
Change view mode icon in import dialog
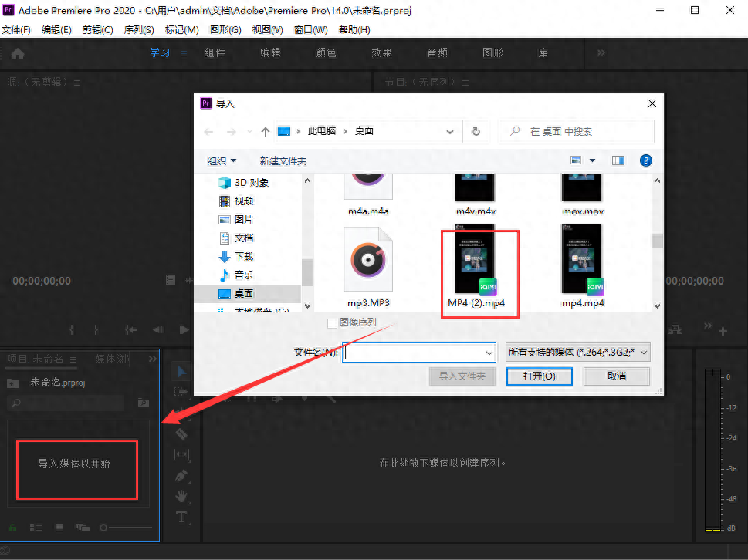coord(576,160)
